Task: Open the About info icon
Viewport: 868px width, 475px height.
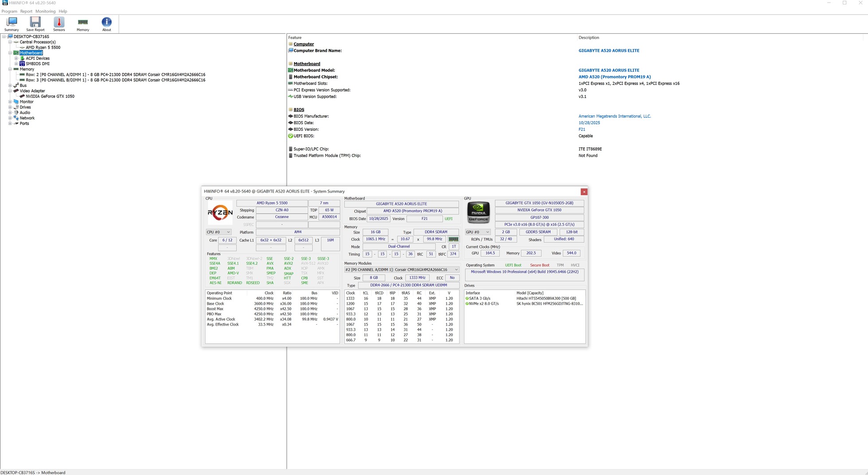Action: pos(106,22)
